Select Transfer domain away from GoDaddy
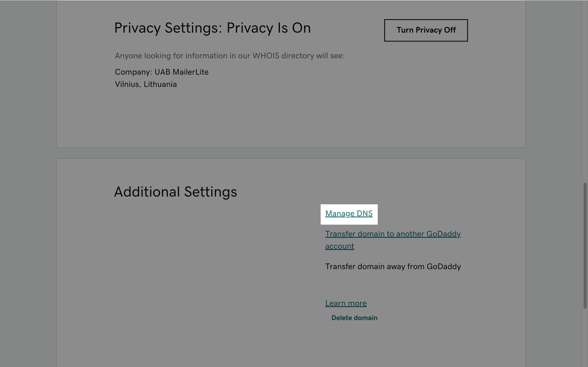 393,266
